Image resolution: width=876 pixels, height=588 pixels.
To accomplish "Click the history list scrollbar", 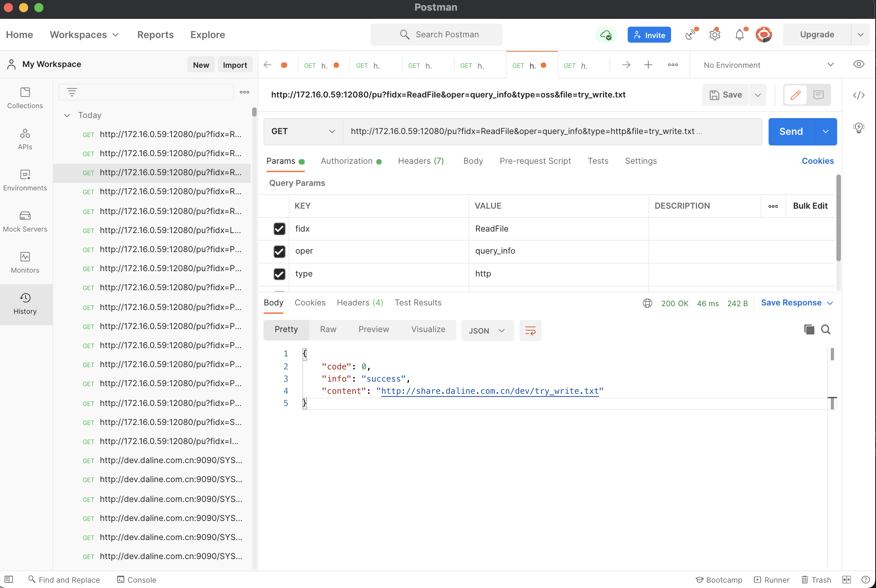I will pos(254,112).
